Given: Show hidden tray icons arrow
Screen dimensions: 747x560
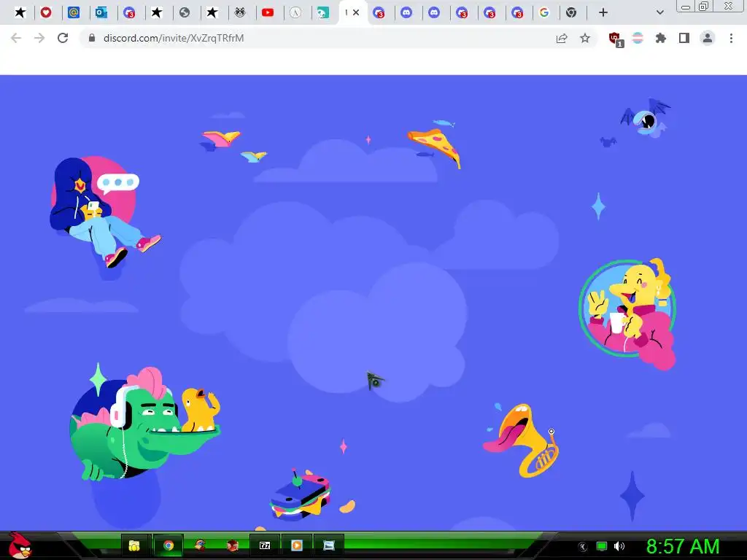Looking at the screenshot, I should click(583, 547).
